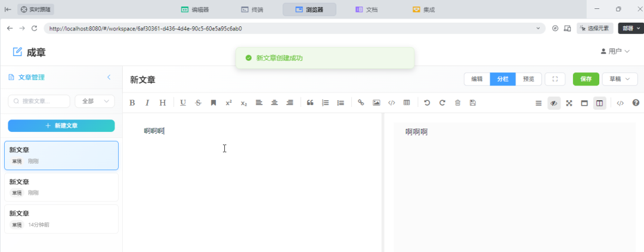Viewport: 644px width, 252px height.
Task: Open the 用户 account menu
Action: click(615, 51)
